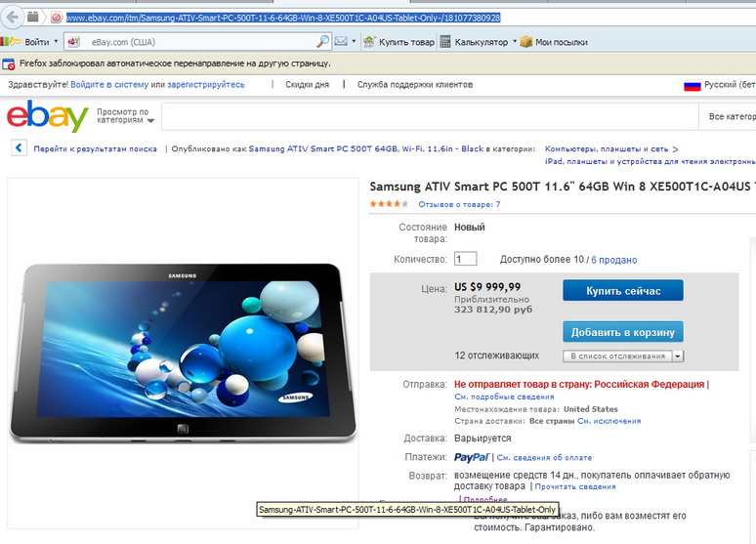Click the 12 отслеживающих text
Screen dimensions: 756x544
click(496, 356)
